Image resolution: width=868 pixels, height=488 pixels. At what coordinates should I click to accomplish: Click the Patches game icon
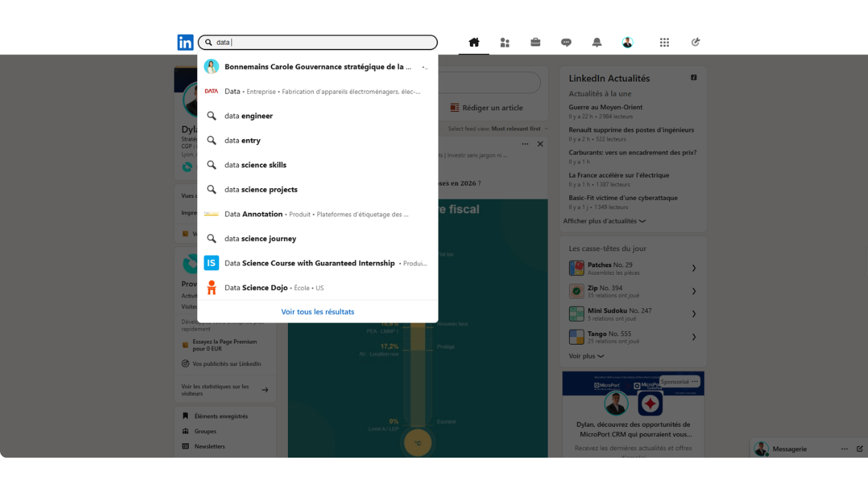(x=577, y=268)
